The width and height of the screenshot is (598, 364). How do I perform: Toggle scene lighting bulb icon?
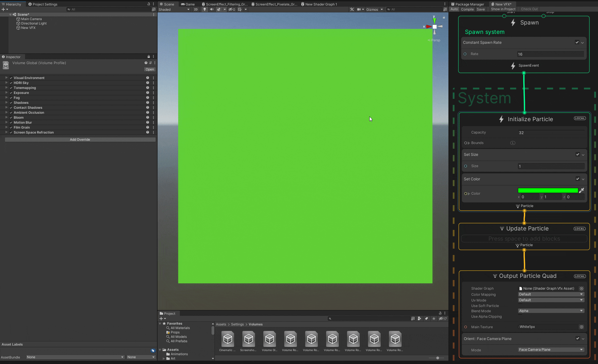click(204, 9)
